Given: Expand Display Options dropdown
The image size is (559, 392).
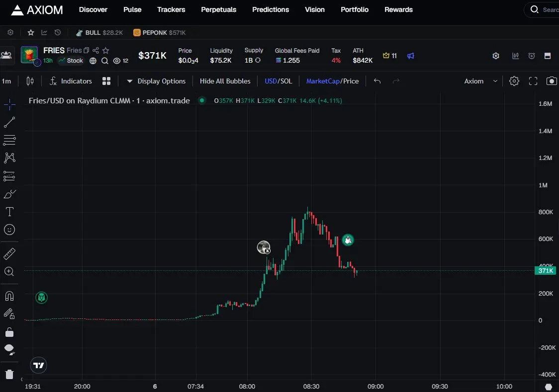Looking at the screenshot, I should point(156,81).
